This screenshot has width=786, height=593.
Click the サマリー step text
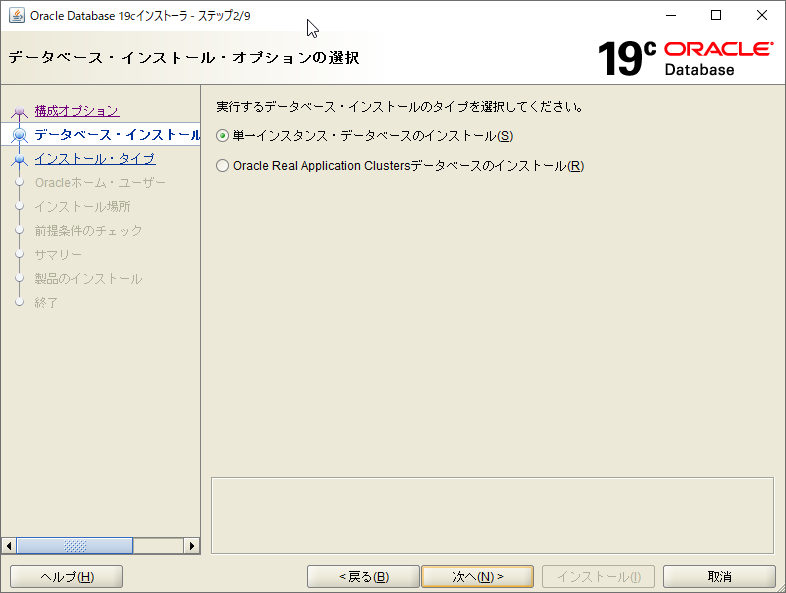pyautogui.click(x=58, y=255)
